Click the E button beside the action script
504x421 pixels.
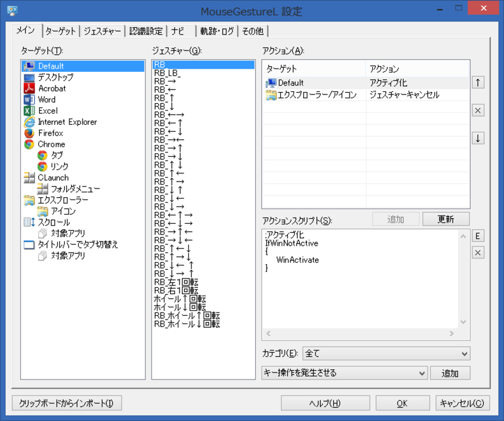(478, 236)
